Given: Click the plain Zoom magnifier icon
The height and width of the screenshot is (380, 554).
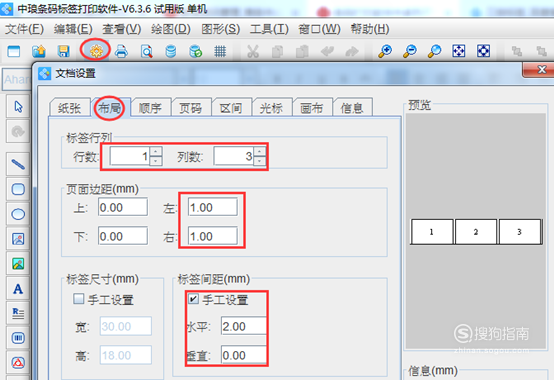Looking at the screenshot, I should click(x=434, y=52).
